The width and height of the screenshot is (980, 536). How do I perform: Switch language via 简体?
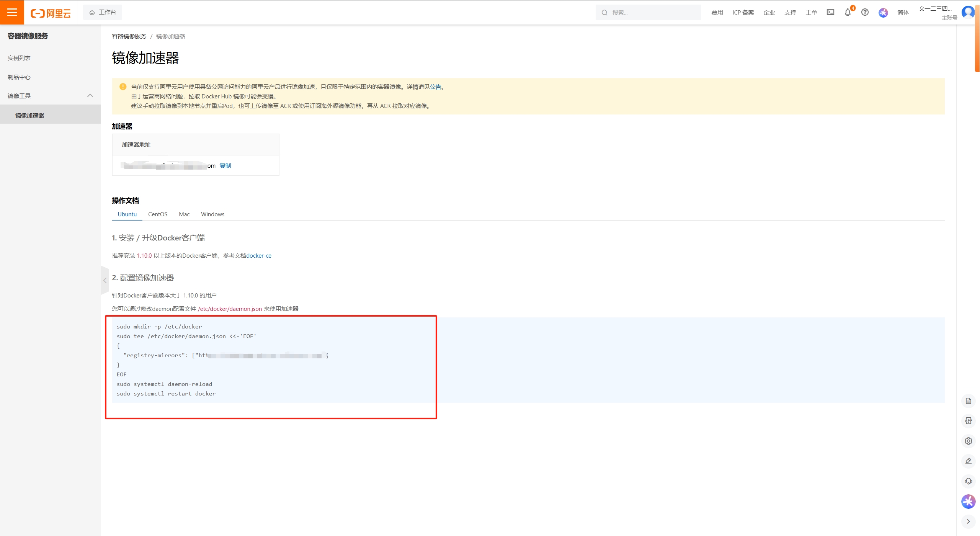(x=903, y=13)
